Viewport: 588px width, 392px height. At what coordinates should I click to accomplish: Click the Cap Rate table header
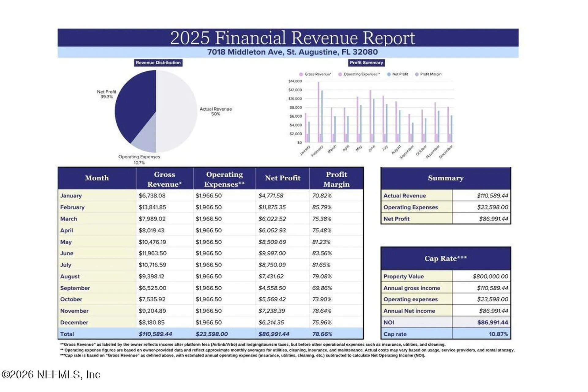446,258
